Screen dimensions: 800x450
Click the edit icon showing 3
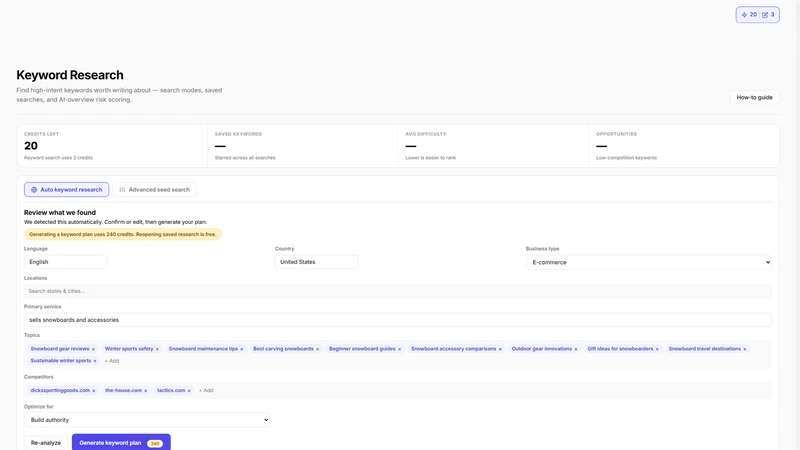coord(765,15)
